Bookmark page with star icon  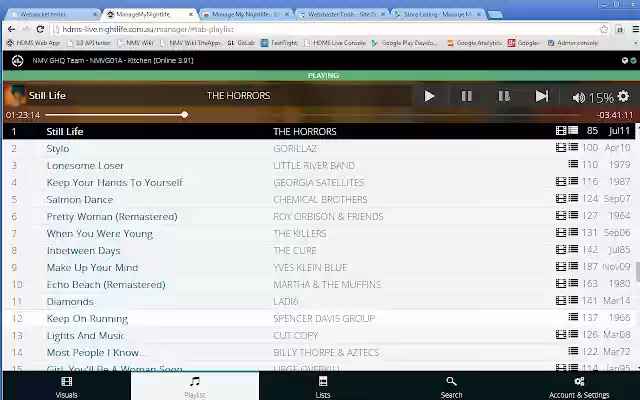point(604,29)
